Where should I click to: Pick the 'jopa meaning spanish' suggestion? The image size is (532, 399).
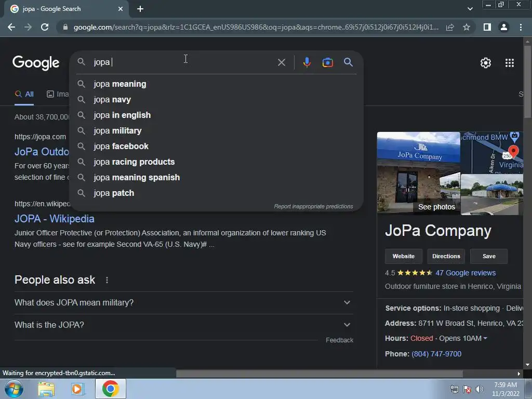217,178
